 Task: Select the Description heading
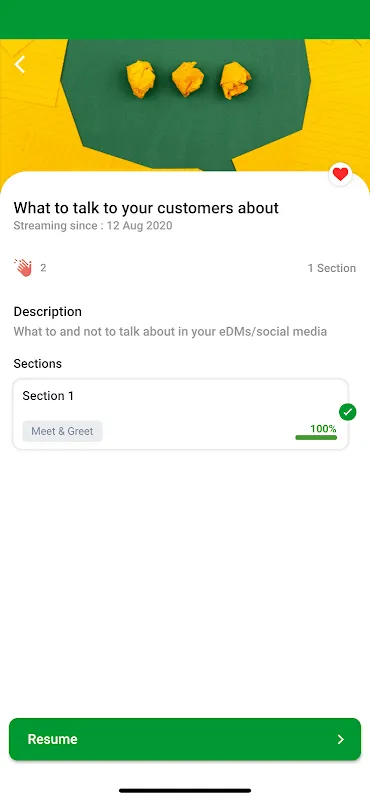pyautogui.click(x=47, y=312)
